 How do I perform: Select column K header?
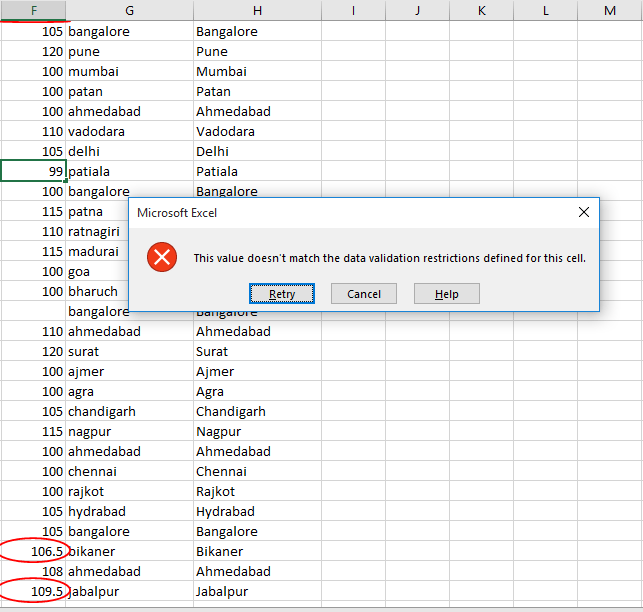point(481,10)
